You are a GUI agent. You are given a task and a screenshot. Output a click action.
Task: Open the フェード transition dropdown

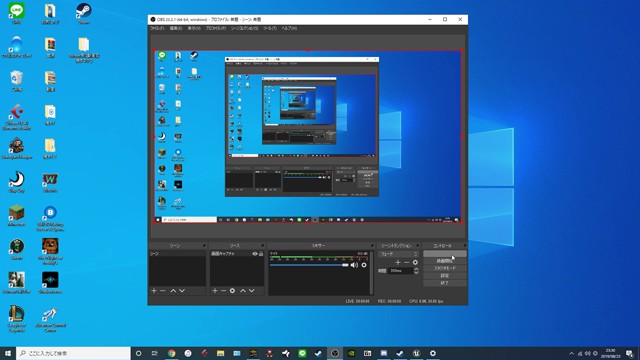398,254
